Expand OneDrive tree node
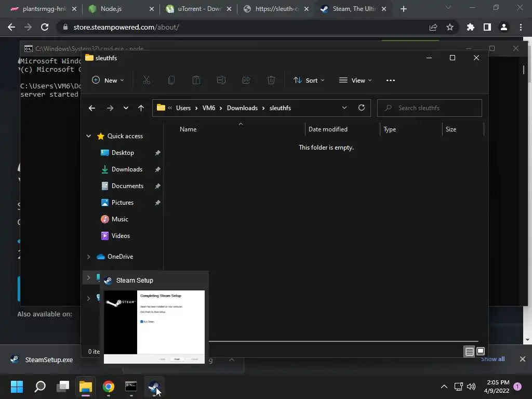This screenshot has width=532, height=399. tap(88, 257)
